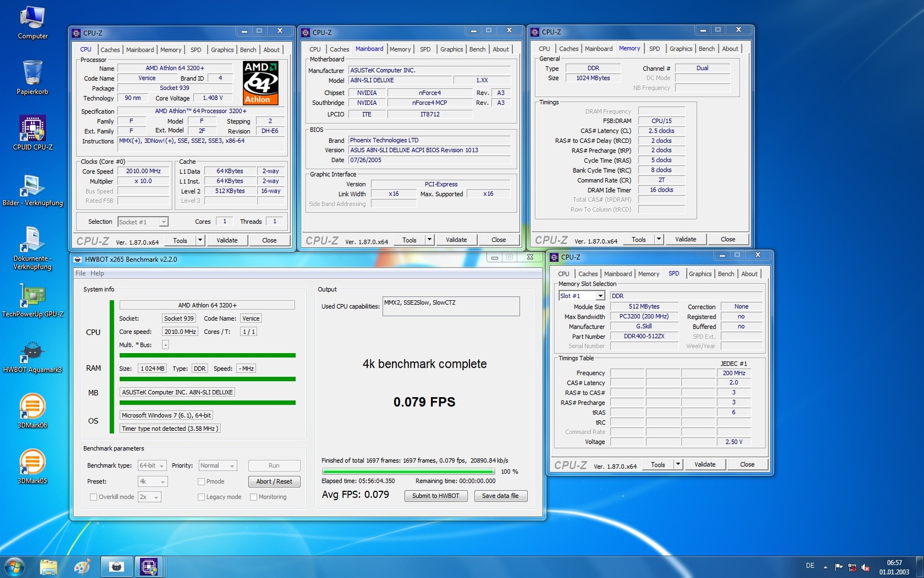Click the Abort / Reset button
Image resolution: width=924 pixels, height=578 pixels.
(274, 482)
